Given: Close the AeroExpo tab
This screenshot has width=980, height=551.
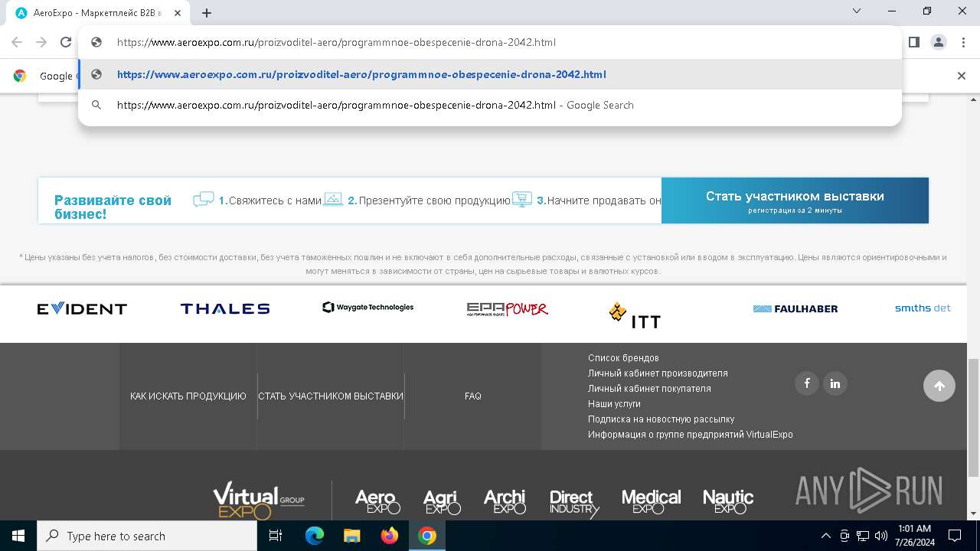Looking at the screenshot, I should click(x=178, y=12).
